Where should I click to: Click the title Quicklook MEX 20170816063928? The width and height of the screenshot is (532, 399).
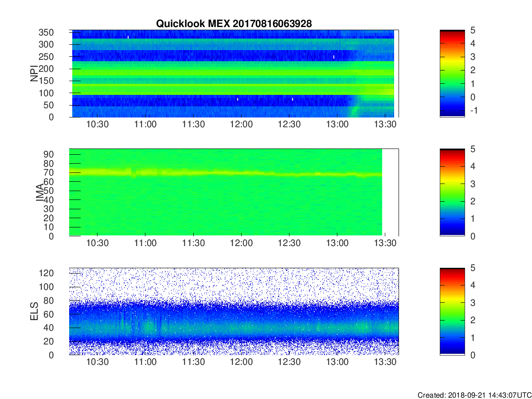[x=234, y=24]
